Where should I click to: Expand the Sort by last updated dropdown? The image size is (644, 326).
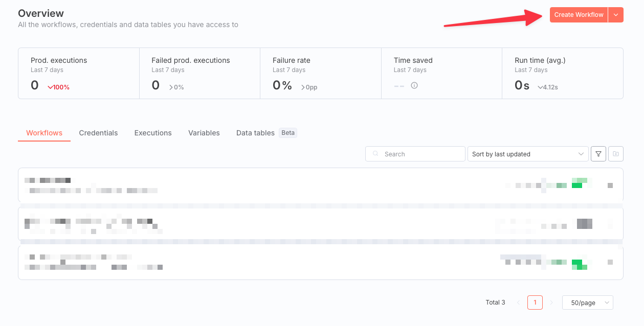pyautogui.click(x=528, y=154)
